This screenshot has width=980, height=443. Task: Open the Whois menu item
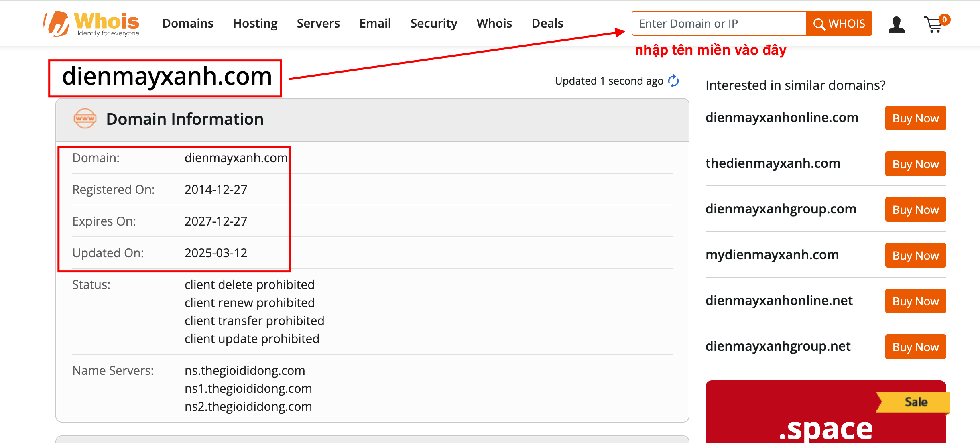coord(494,23)
